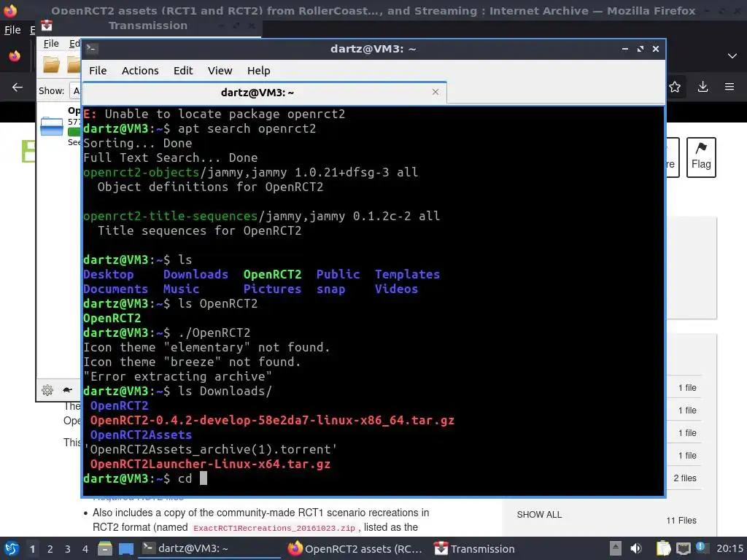Open the terminal Help menu

[259, 71]
